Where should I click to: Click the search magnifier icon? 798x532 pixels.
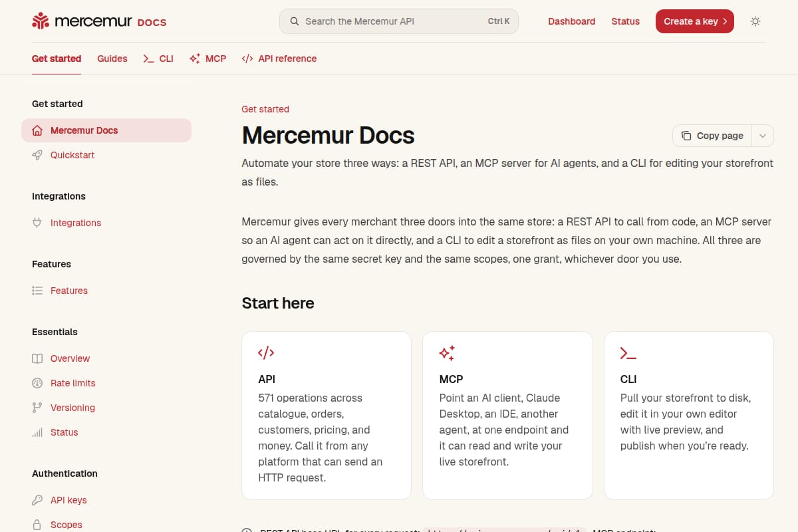294,21
